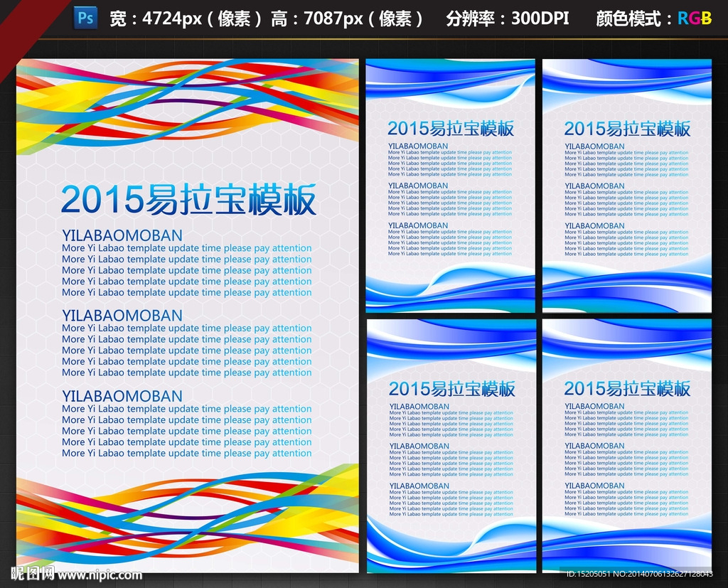This screenshot has width=728, height=588.
Task: Click the '颜色模式：RGB' color mode text
Action: 654,18
